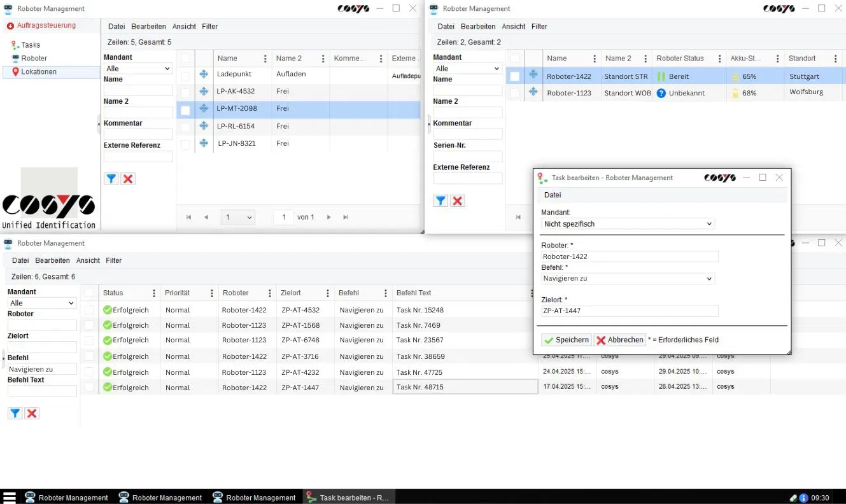Select checkbox of Task Nr. 7469 row
This screenshot has width=846, height=504.
coord(89,325)
